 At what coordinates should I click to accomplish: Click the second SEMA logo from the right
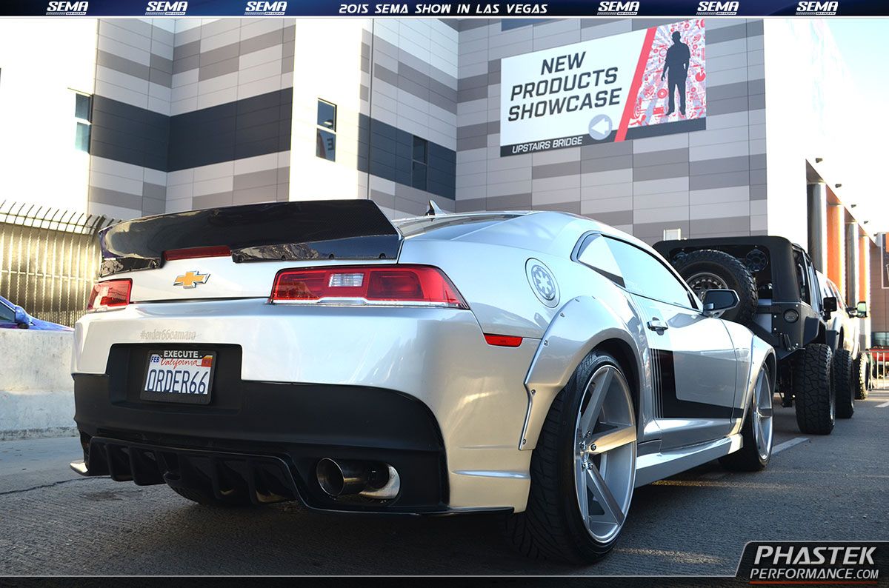pos(716,9)
